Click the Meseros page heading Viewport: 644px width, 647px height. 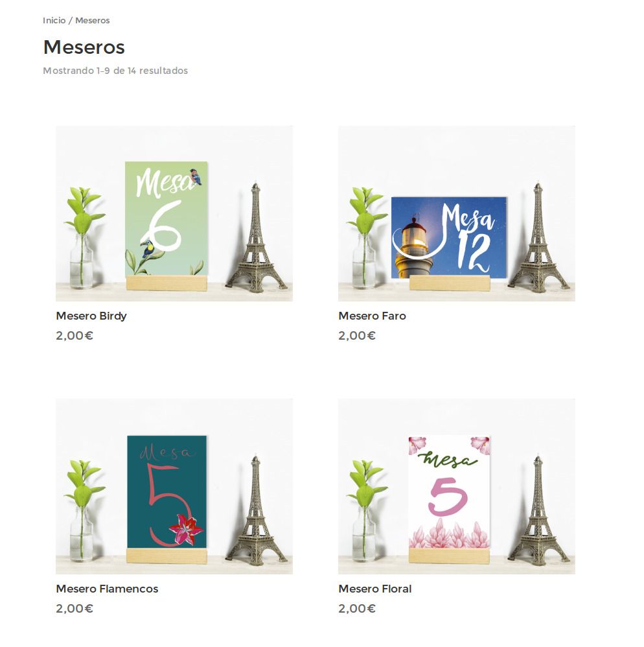(84, 47)
